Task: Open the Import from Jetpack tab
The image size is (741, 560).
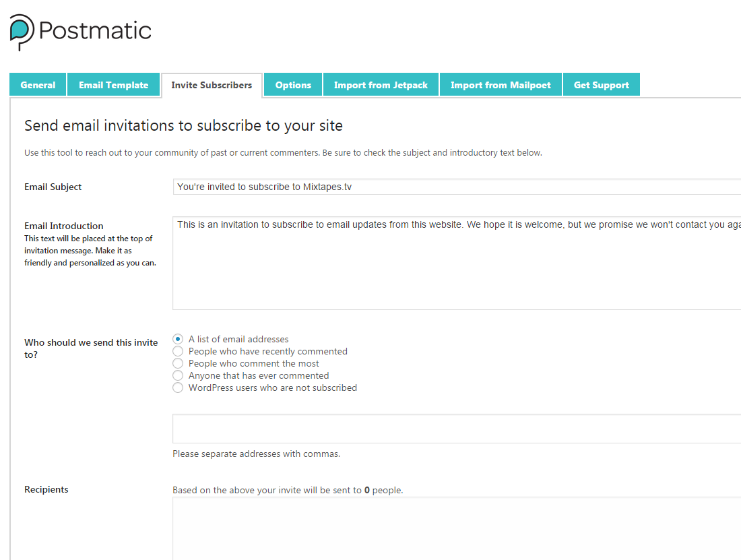Action: point(381,84)
